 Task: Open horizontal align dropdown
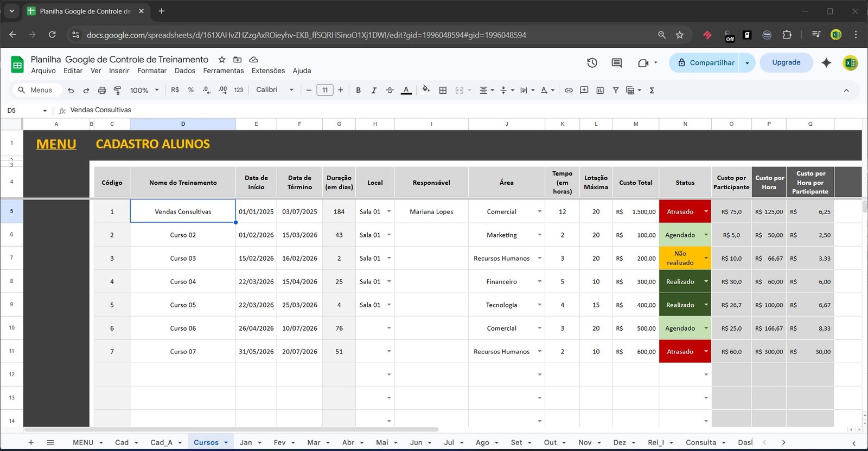pyautogui.click(x=487, y=91)
